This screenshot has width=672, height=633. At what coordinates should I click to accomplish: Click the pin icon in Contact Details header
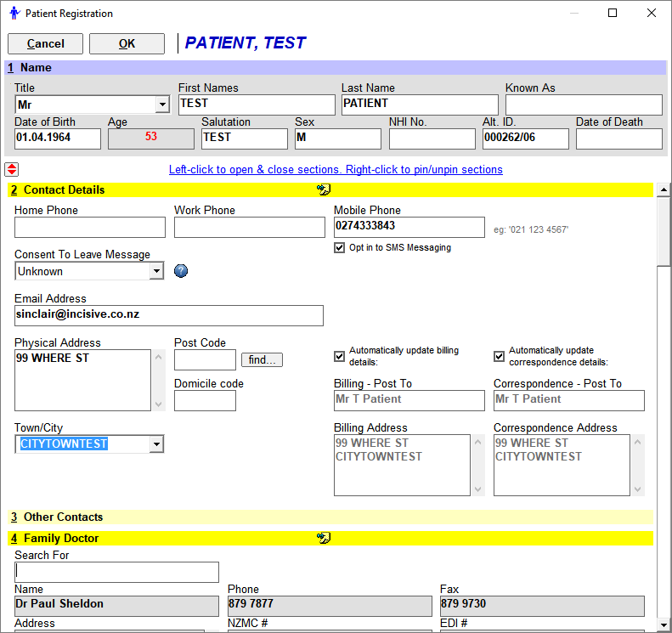coord(324,189)
